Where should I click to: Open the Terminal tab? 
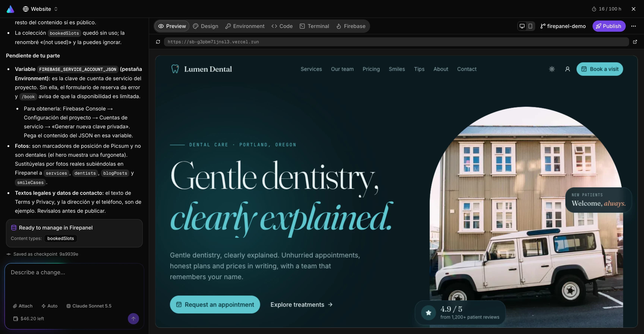[x=314, y=26]
